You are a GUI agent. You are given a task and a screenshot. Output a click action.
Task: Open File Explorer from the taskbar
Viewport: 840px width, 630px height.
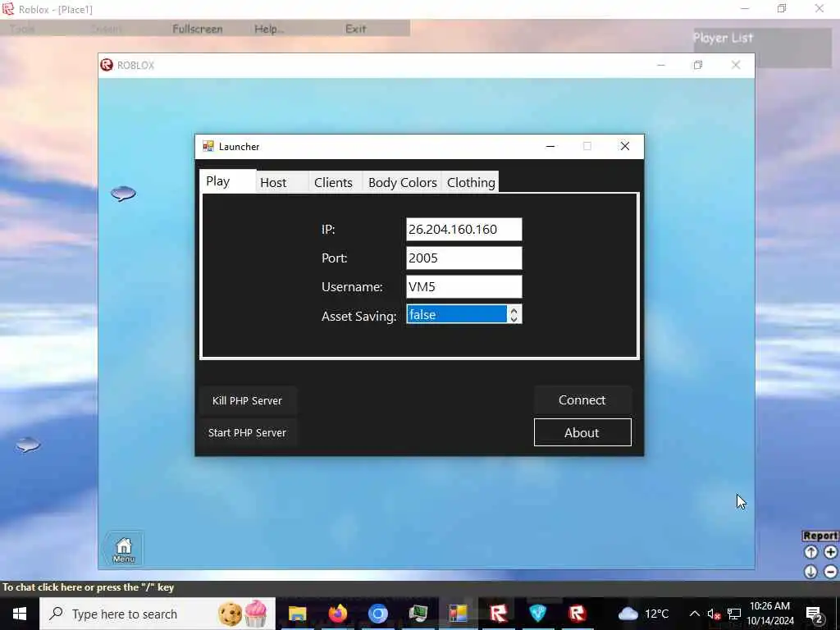click(x=297, y=614)
